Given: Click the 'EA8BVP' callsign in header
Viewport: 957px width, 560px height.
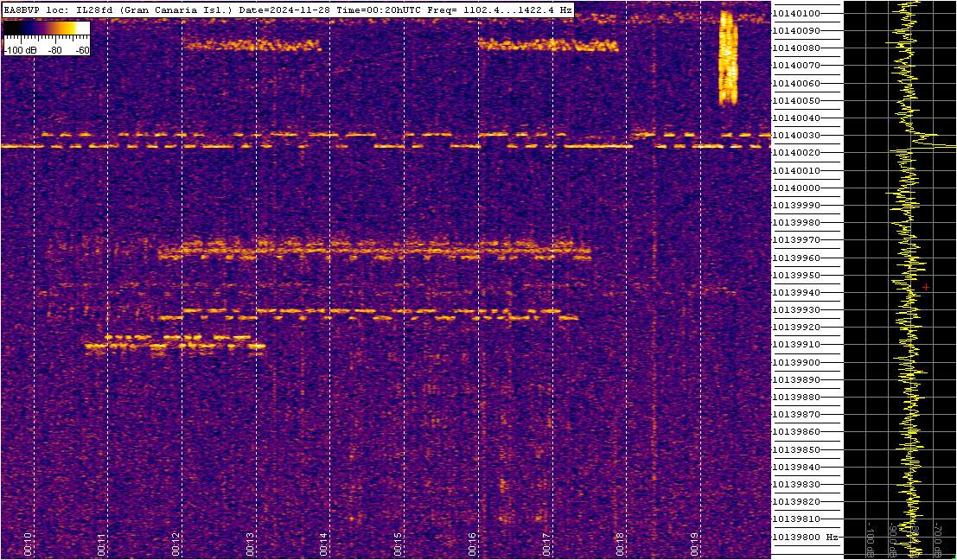Looking at the screenshot, I should pos(22,10).
